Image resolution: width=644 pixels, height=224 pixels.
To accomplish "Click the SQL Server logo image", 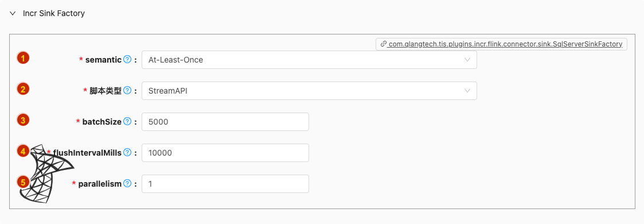I will tap(46, 173).
